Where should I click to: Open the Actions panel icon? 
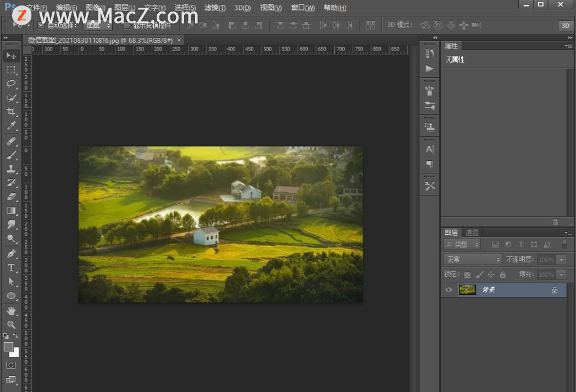(x=429, y=69)
